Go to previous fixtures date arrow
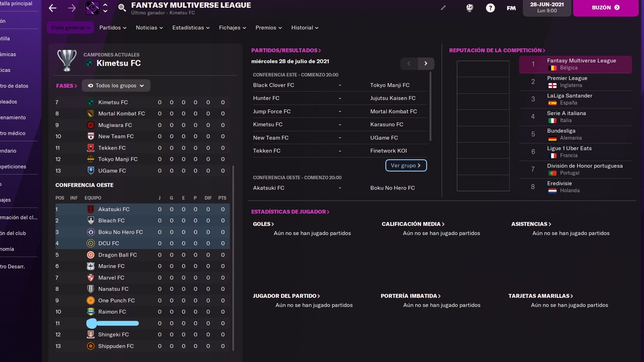The height and width of the screenshot is (362, 644). click(409, 63)
